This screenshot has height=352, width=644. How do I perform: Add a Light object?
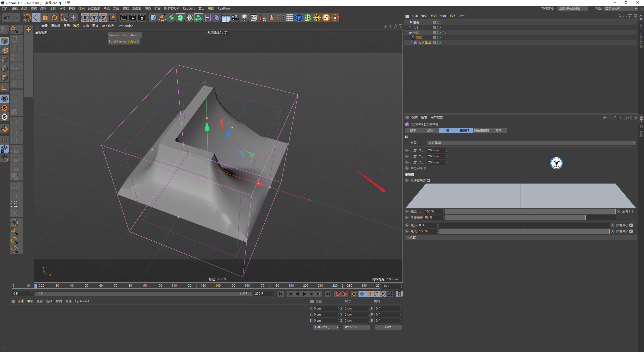coord(244,18)
